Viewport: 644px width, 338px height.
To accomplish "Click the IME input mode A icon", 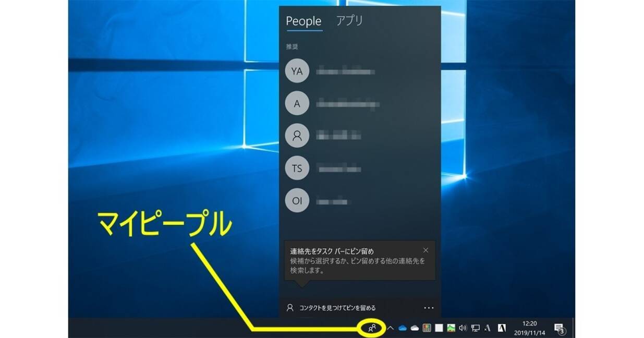I will (x=488, y=328).
